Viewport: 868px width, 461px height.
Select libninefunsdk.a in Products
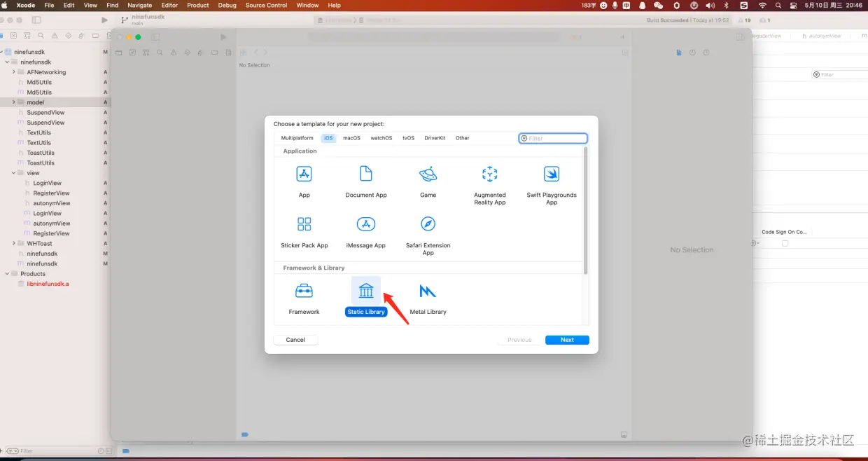pyautogui.click(x=48, y=284)
